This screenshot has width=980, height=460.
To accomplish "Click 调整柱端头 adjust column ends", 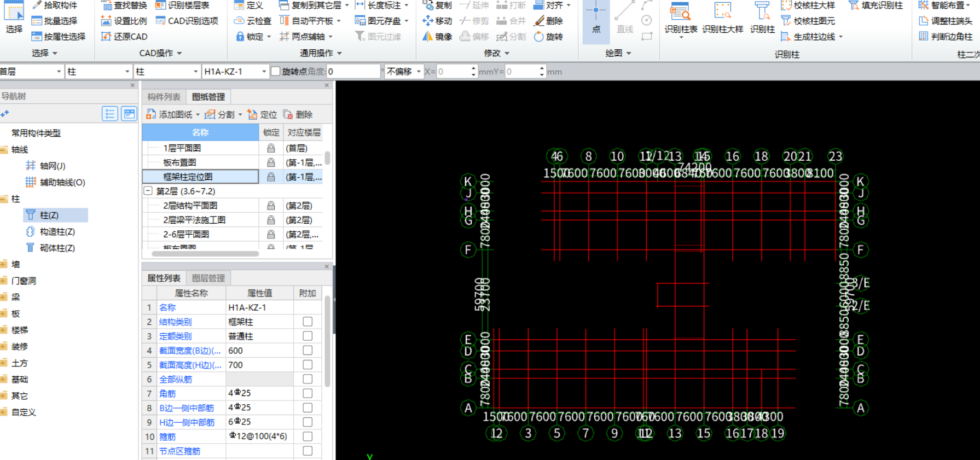I will [946, 21].
